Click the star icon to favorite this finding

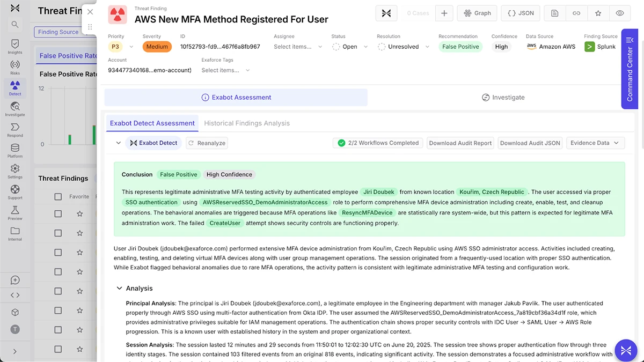click(x=598, y=13)
